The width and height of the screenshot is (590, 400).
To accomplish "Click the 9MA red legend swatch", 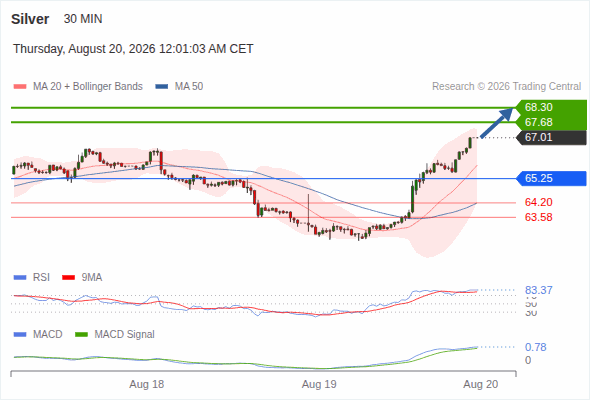I will pyautogui.click(x=68, y=278).
